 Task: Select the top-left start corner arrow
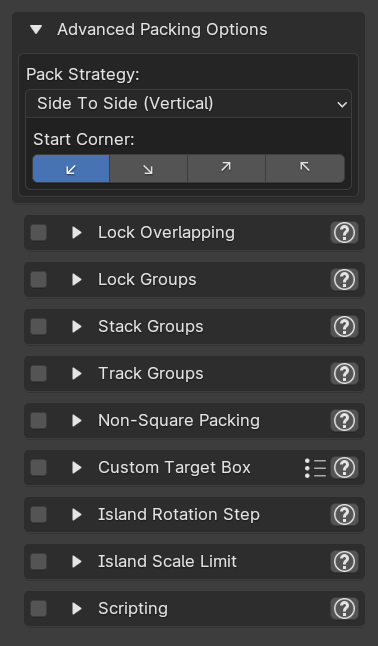coord(305,169)
